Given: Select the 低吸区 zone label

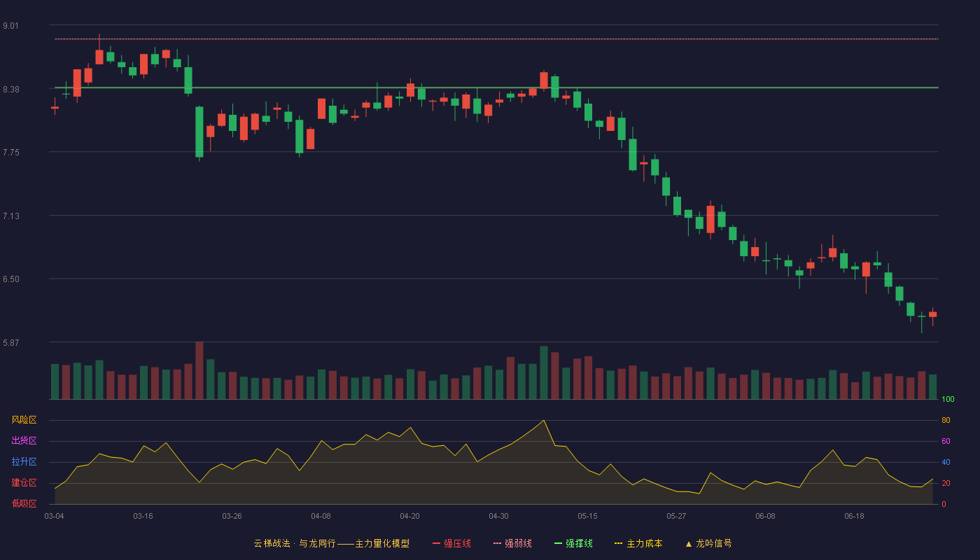Looking at the screenshot, I should point(24,504).
